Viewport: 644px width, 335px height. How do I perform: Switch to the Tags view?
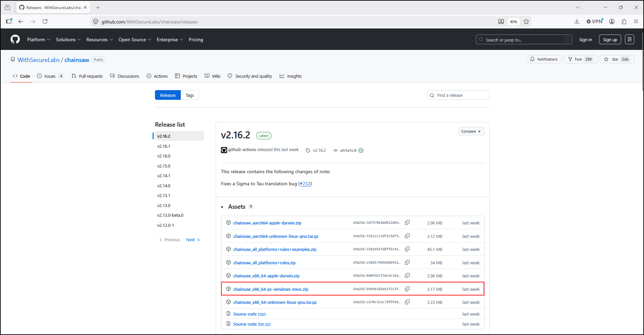(190, 95)
